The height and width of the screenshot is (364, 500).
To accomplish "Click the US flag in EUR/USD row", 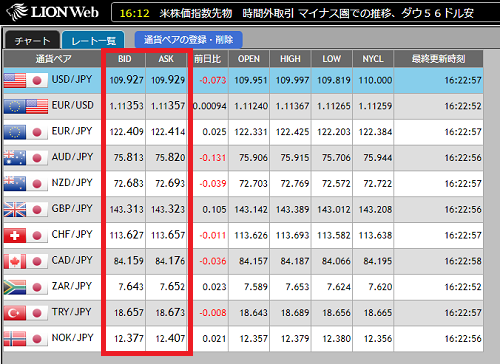I will [x=37, y=106].
